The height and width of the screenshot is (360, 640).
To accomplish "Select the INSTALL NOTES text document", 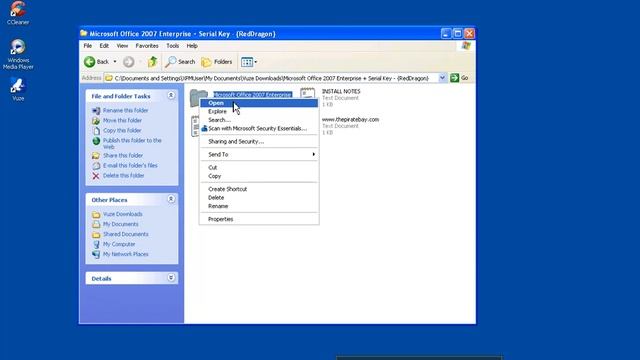I will [341, 91].
